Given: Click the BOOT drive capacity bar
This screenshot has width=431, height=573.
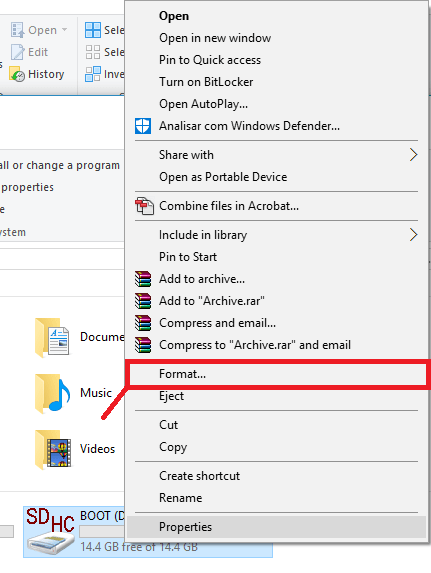Looking at the screenshot, I should (103, 532).
